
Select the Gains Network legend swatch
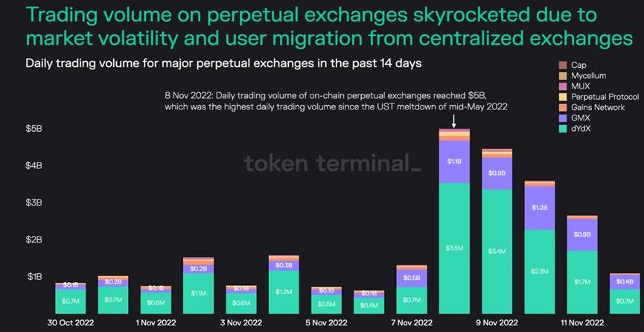(x=561, y=108)
